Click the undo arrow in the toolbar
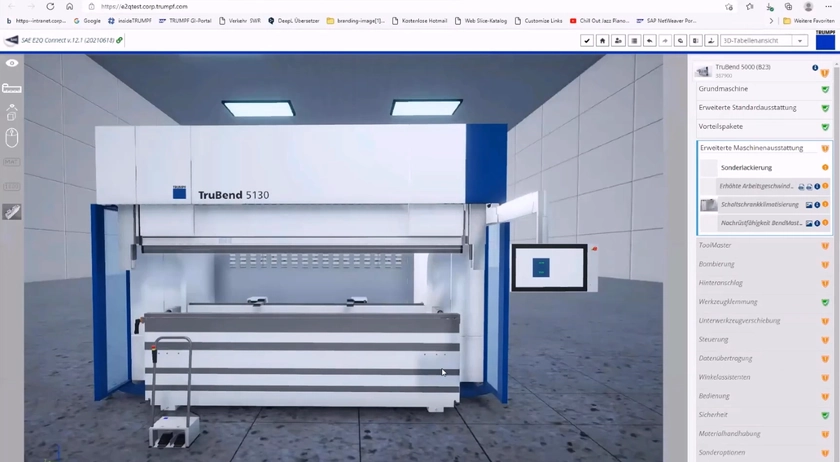The height and width of the screenshot is (462, 840). [x=650, y=41]
